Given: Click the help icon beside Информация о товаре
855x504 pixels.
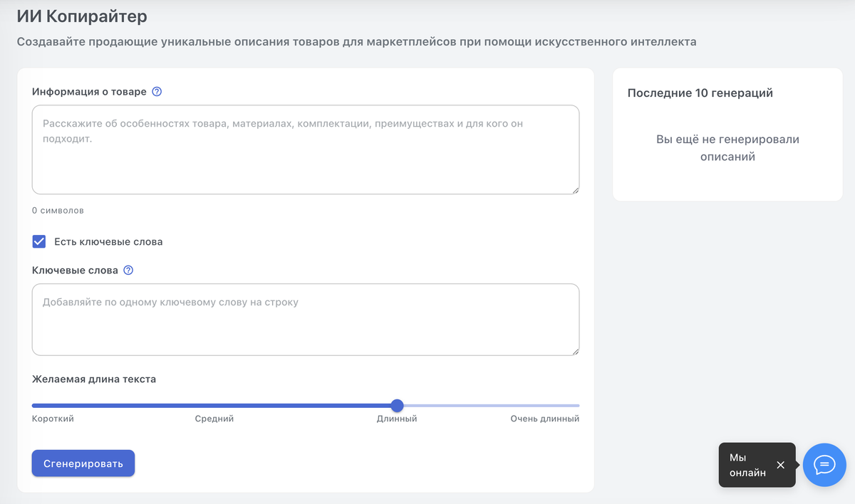Looking at the screenshot, I should (x=157, y=92).
